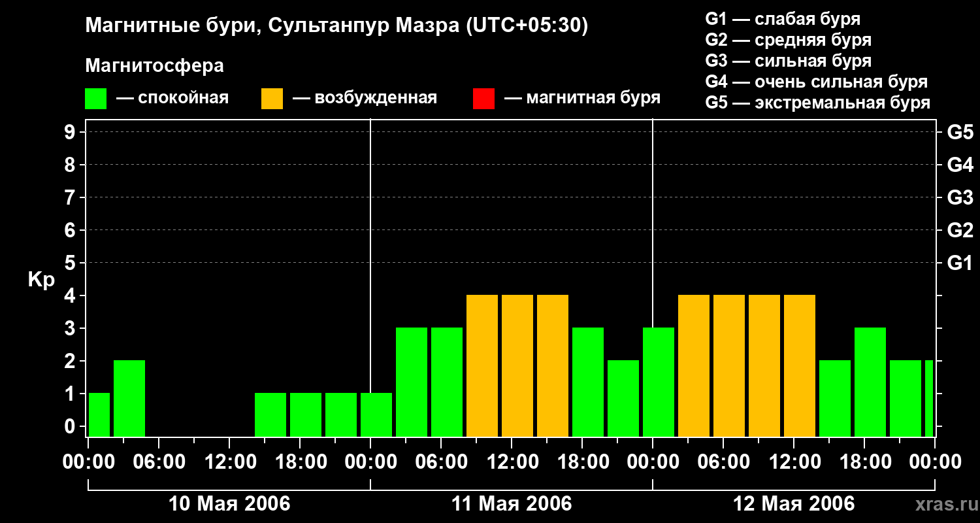Viewport: 980px width, 523px height.
Task: Click the '06:00' time label under 12 May
Action: (x=723, y=462)
